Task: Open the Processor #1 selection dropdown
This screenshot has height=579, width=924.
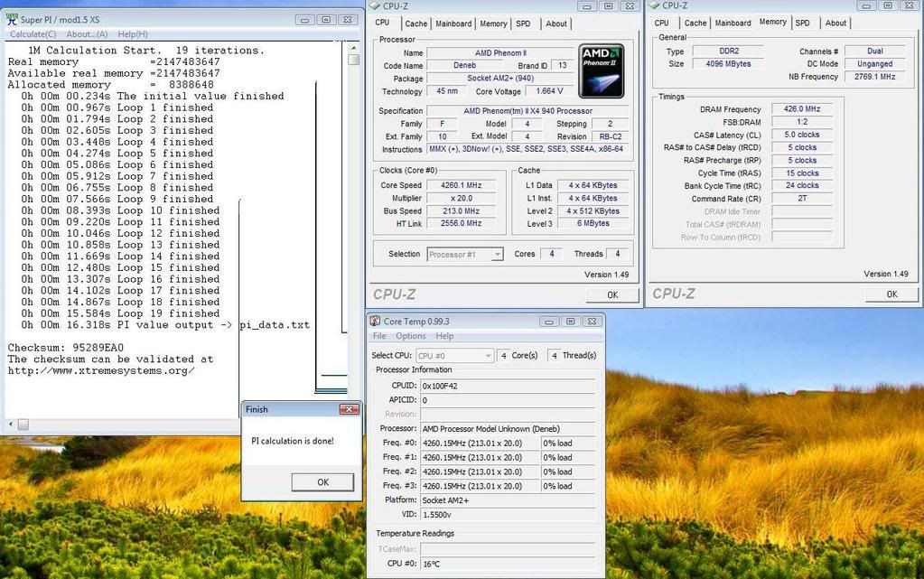Action: click(x=464, y=254)
